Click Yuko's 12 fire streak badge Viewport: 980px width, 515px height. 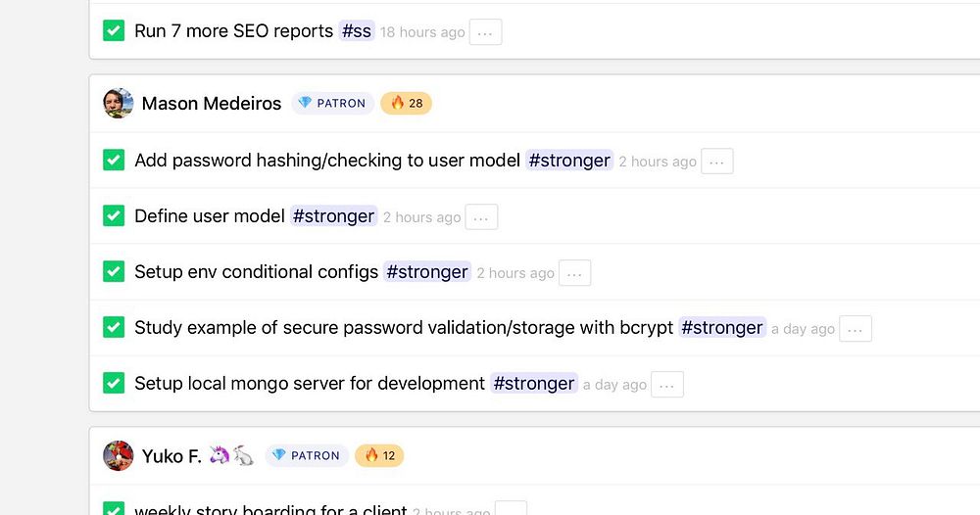click(x=379, y=455)
